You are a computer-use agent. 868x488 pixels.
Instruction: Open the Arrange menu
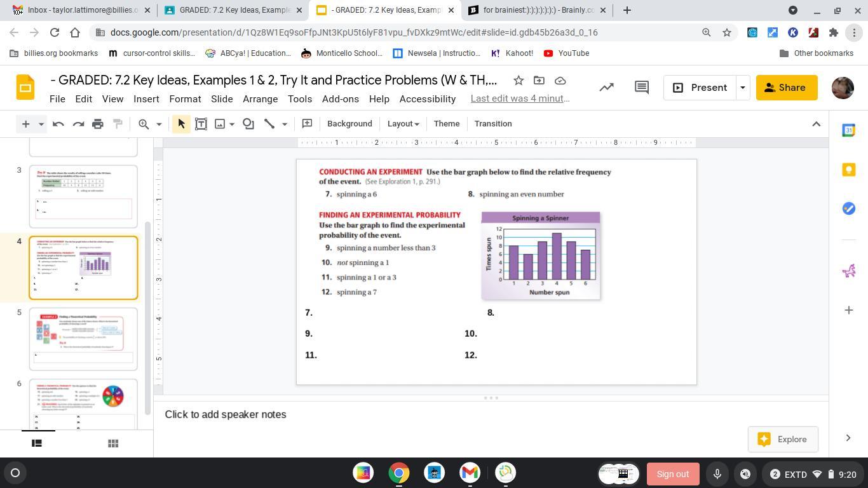pos(260,99)
